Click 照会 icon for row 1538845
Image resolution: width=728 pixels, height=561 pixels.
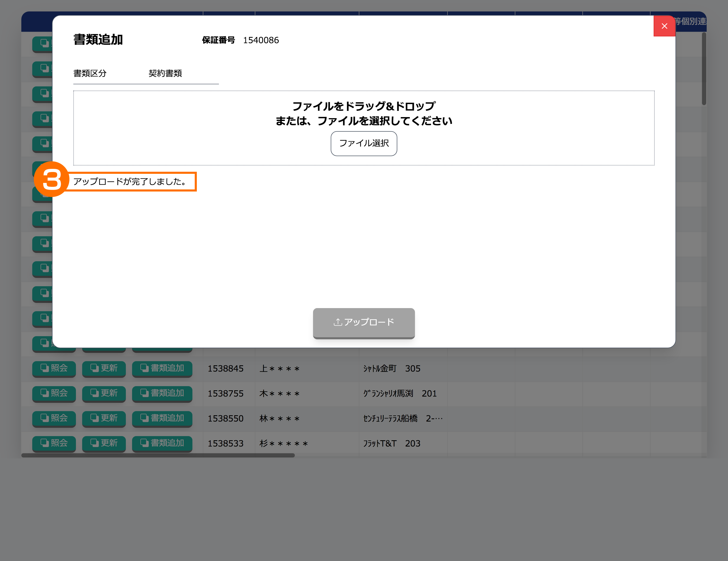(x=45, y=368)
